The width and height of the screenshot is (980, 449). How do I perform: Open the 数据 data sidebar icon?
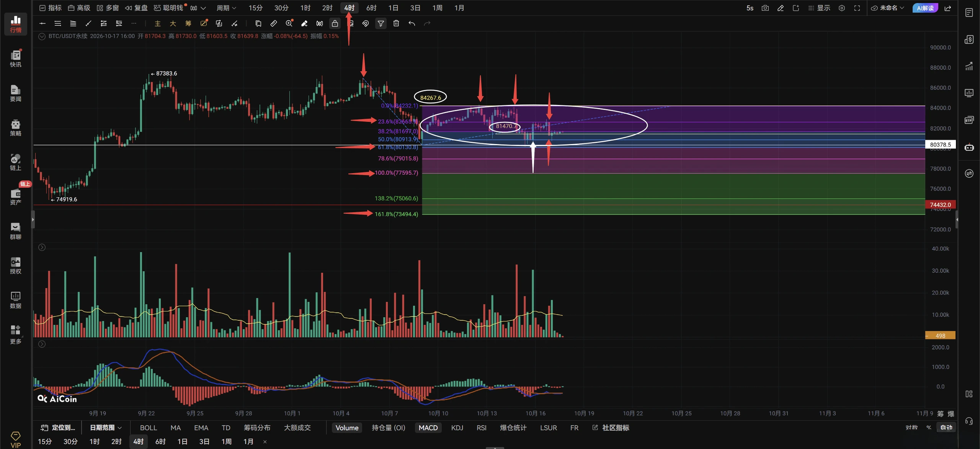(15, 300)
